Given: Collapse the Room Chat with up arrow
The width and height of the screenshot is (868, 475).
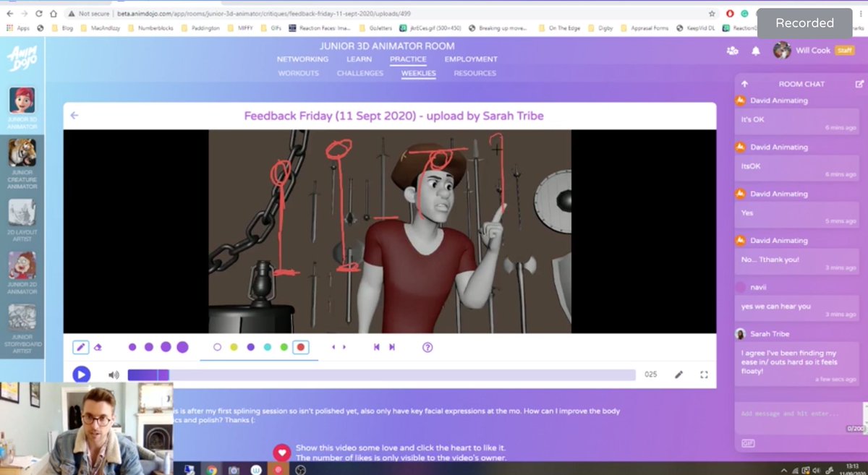Looking at the screenshot, I should [744, 84].
